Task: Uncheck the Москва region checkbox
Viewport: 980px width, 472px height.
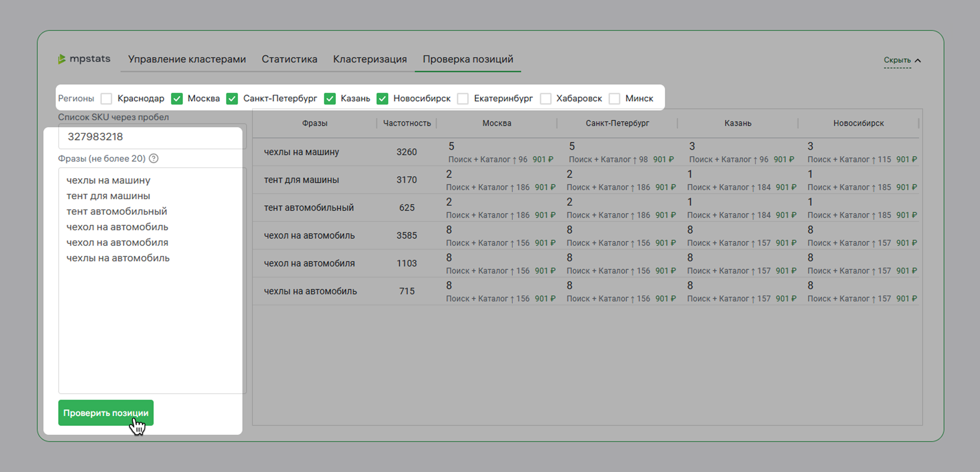Action: coord(177,99)
